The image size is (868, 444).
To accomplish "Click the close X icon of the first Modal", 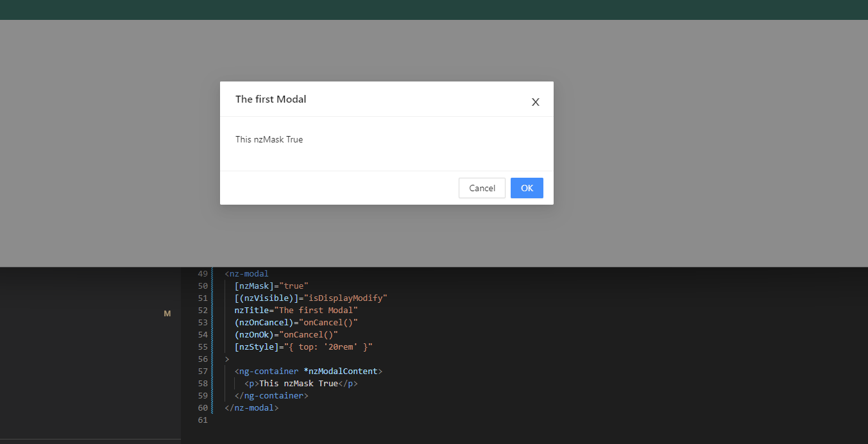I will 536,102.
